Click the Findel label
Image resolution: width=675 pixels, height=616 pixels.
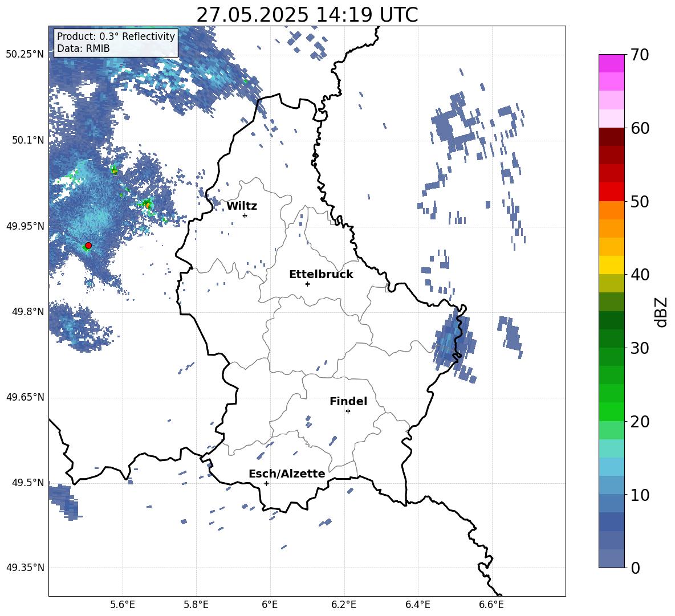pyautogui.click(x=348, y=401)
